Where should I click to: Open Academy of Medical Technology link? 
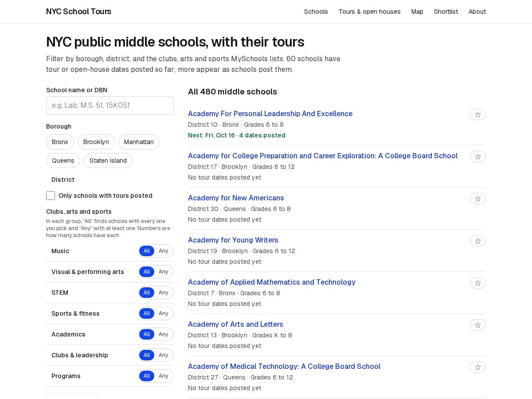click(284, 366)
